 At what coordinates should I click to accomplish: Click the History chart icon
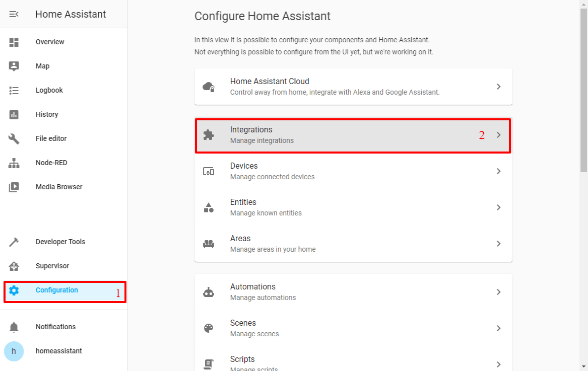click(14, 115)
